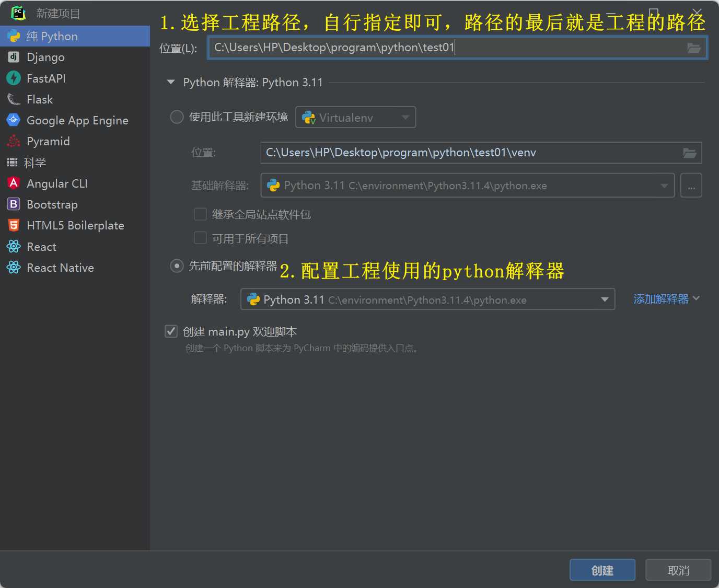Toggle 可用于所有项目 checkbox
This screenshot has height=588, width=719.
(200, 238)
